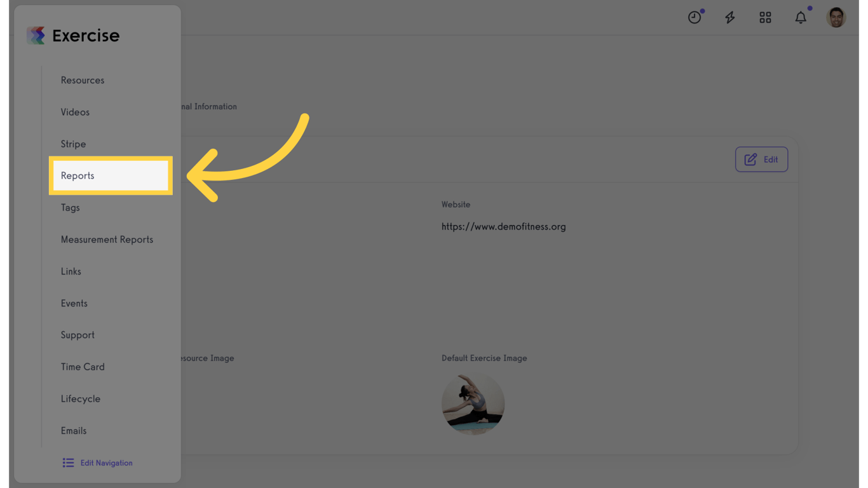Click the lightning bolt quick actions icon
The image size is (868, 488).
pyautogui.click(x=730, y=17)
